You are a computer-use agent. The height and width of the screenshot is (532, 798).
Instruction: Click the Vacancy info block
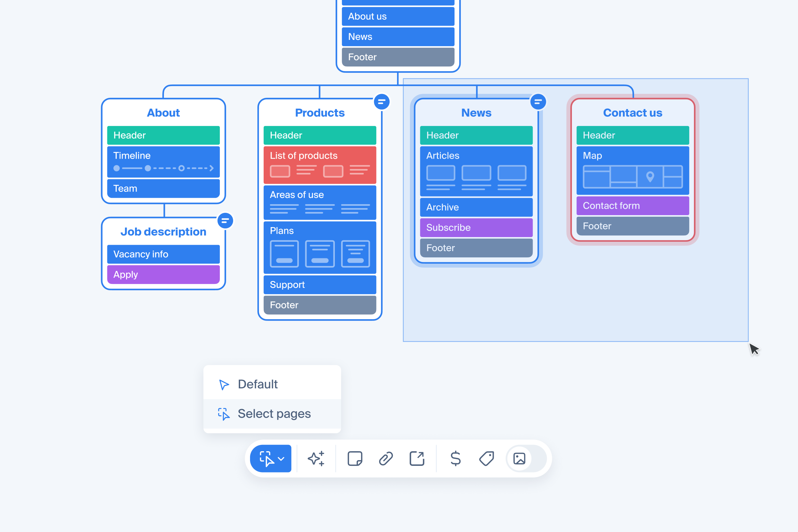coord(163,254)
